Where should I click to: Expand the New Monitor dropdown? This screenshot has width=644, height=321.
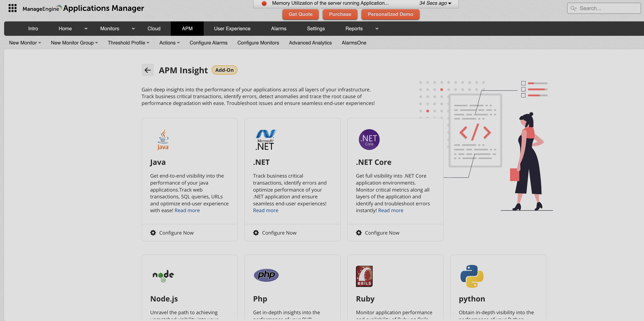25,43
